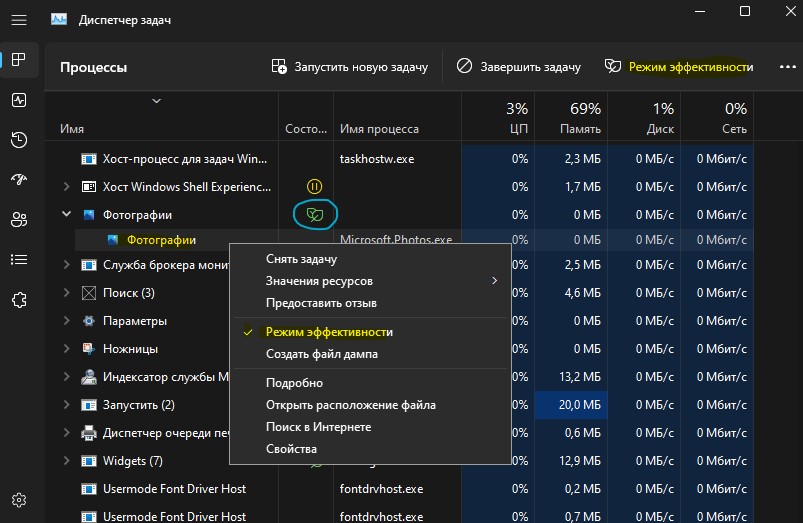Sort by Состо... status column header
The width and height of the screenshot is (803, 523).
[x=306, y=129]
